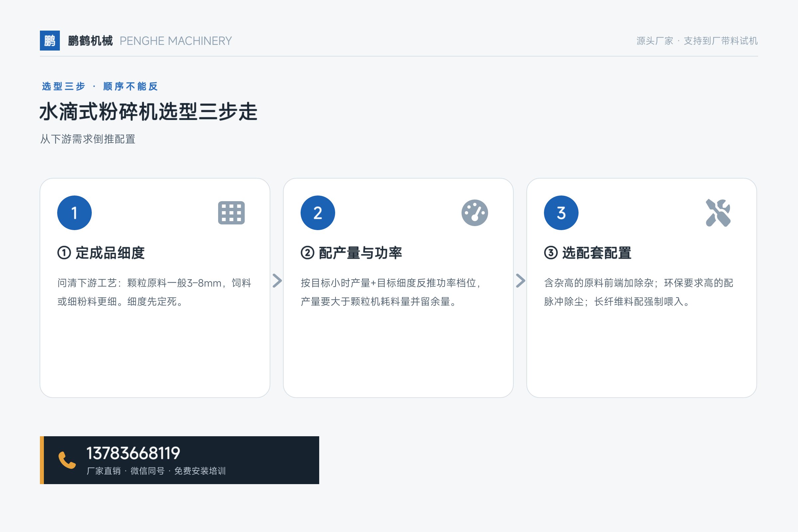Click the orange phone handset icon
This screenshot has height=532, width=798.
[x=67, y=460]
